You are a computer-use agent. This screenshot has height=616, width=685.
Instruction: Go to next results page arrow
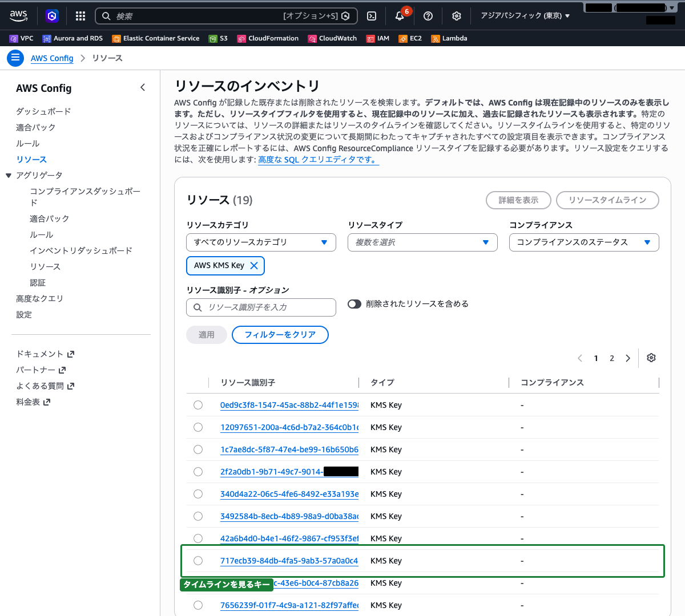point(628,358)
